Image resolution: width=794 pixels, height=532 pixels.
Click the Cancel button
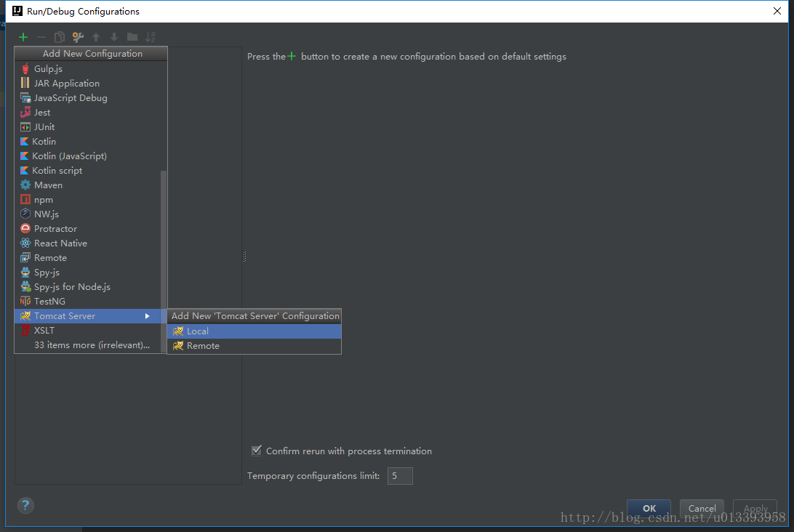click(x=702, y=508)
